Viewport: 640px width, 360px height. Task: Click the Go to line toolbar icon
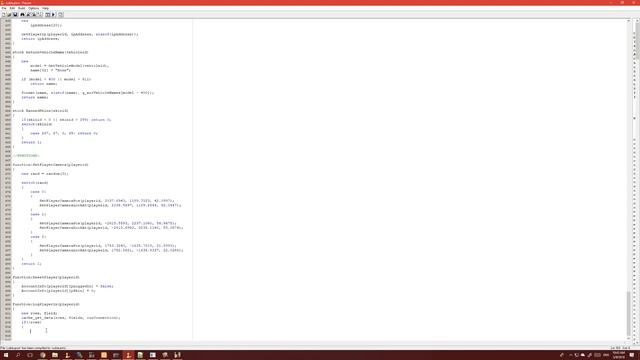point(40,15)
